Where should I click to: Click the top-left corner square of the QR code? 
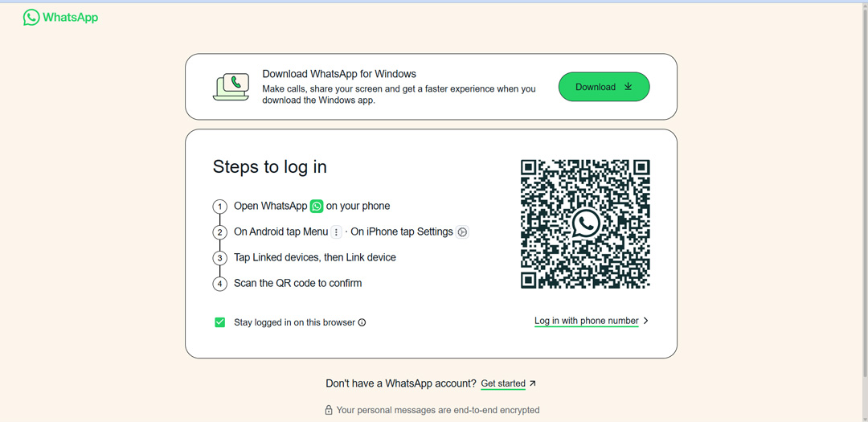tap(529, 167)
